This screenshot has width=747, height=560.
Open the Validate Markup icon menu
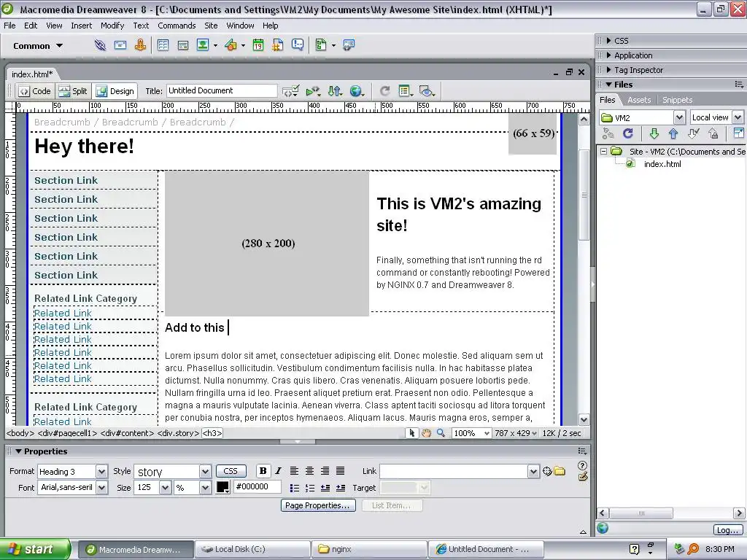click(290, 91)
